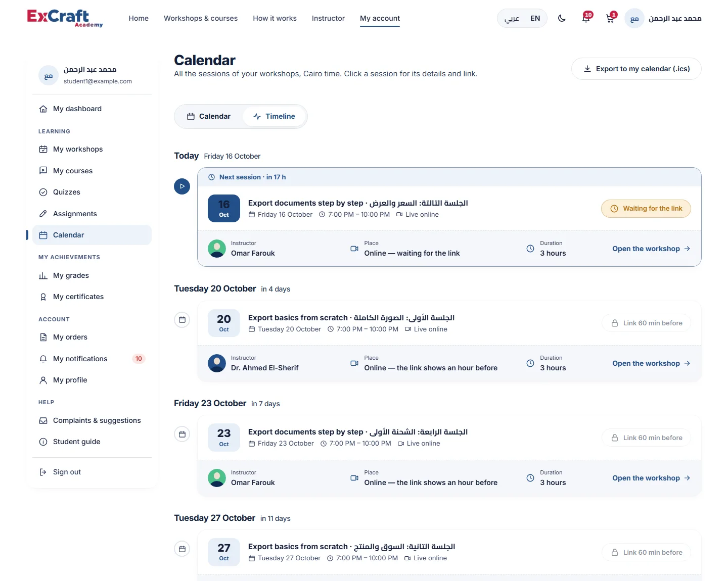
Task: View My grades
Action: point(92,275)
